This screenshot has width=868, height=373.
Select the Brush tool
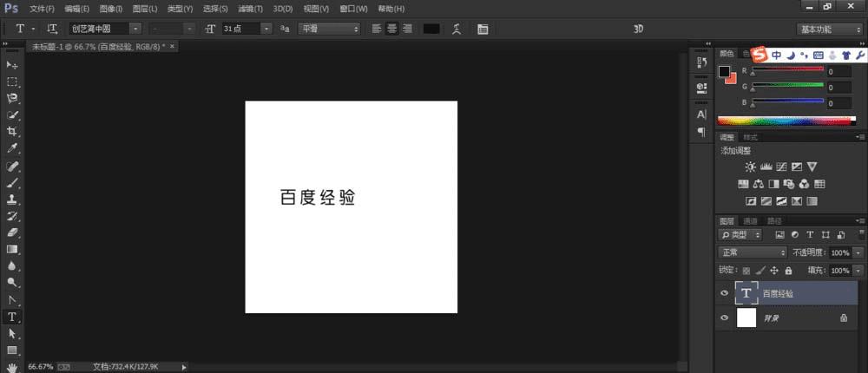tap(12, 183)
